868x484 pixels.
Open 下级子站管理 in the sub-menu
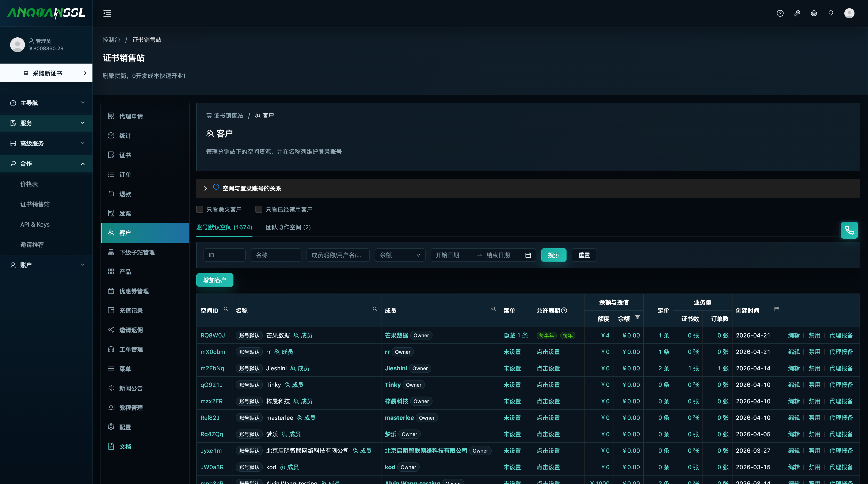145,252
